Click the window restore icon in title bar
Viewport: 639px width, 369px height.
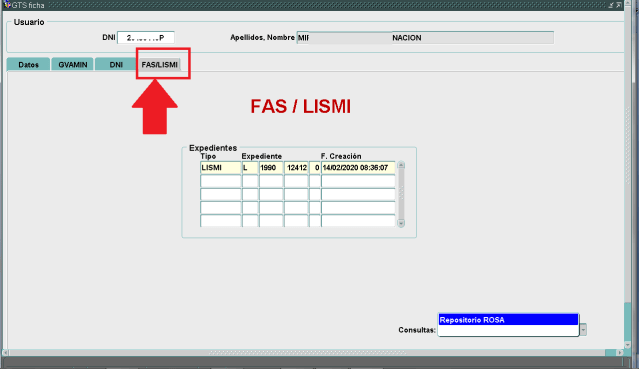[x=611, y=5]
